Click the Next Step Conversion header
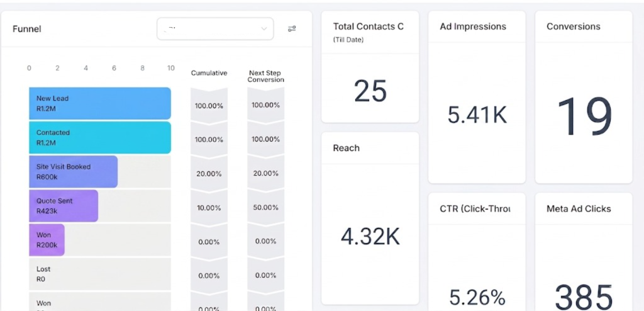 pos(266,76)
